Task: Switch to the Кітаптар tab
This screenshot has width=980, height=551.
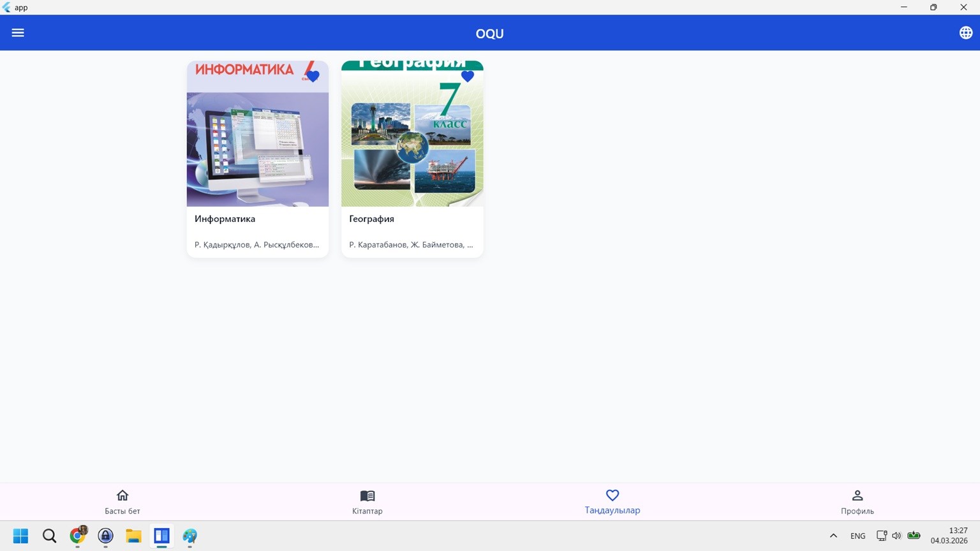Action: [x=367, y=502]
